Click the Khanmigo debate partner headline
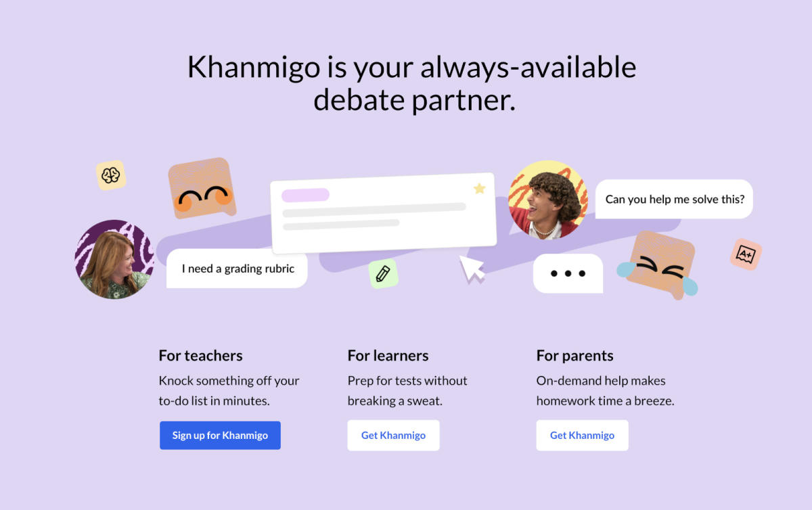Viewport: 812px width, 510px height. point(411,83)
